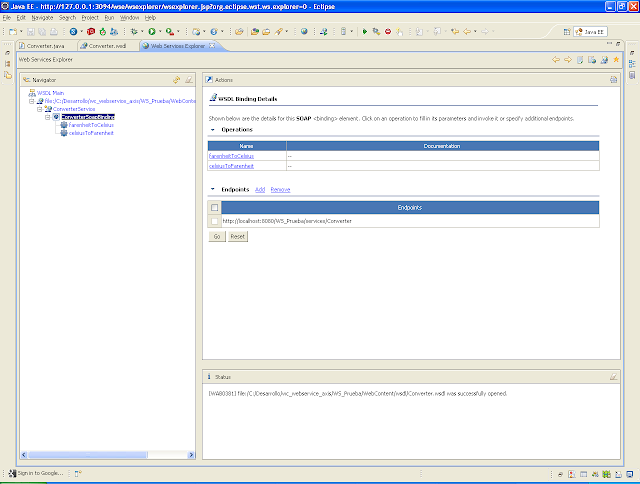This screenshot has height=484, width=640.
Task: Click the Remove endpoint link
Action: point(280,189)
